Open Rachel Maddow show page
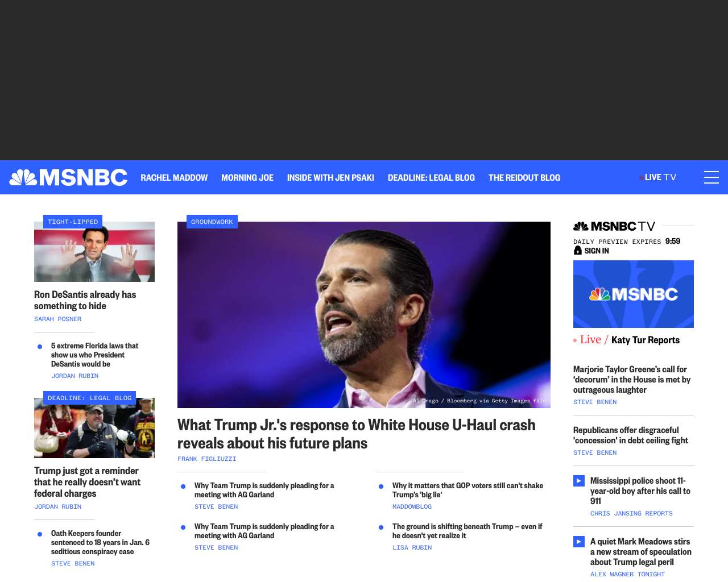728x582 pixels. click(174, 177)
